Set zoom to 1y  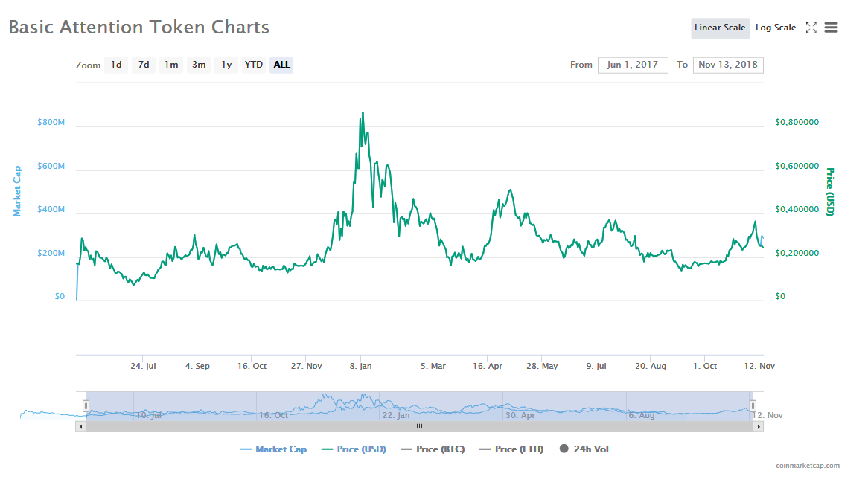[x=226, y=65]
